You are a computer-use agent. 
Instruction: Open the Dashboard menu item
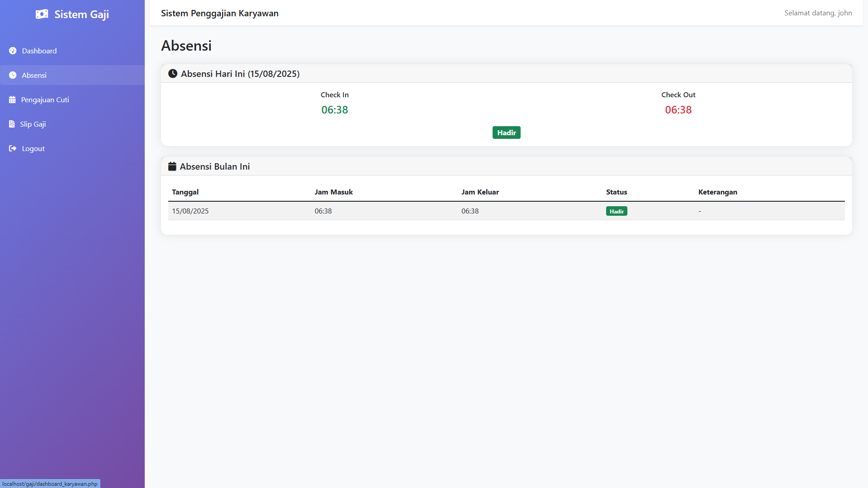pos(39,51)
